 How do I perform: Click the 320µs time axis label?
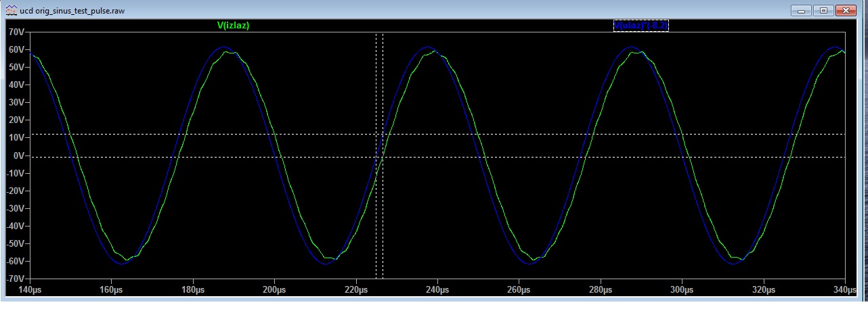tap(763, 289)
